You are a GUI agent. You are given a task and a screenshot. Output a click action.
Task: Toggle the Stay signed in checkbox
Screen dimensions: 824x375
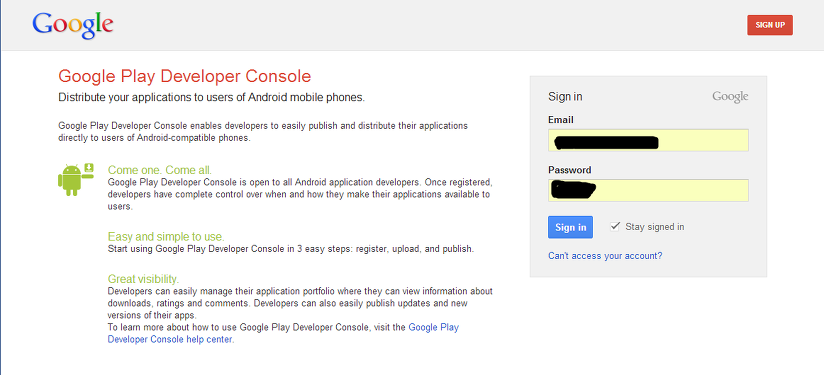pos(615,226)
